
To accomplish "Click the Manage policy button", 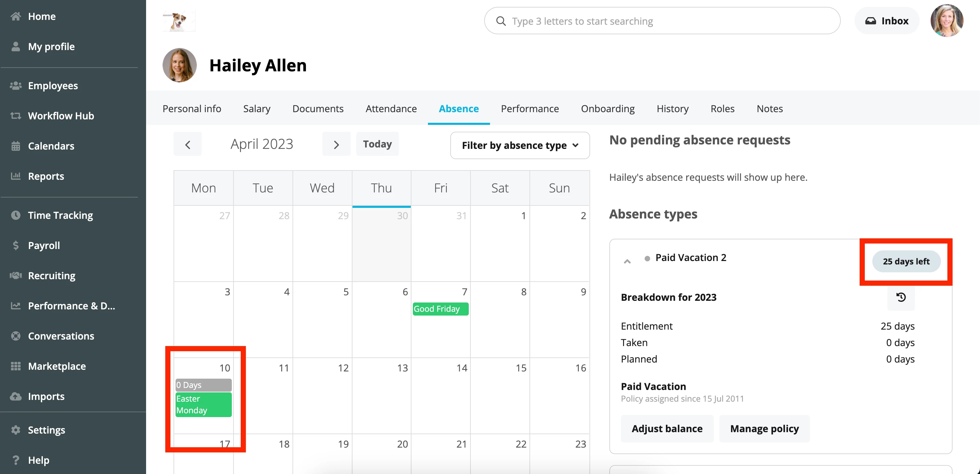I will coord(765,429).
